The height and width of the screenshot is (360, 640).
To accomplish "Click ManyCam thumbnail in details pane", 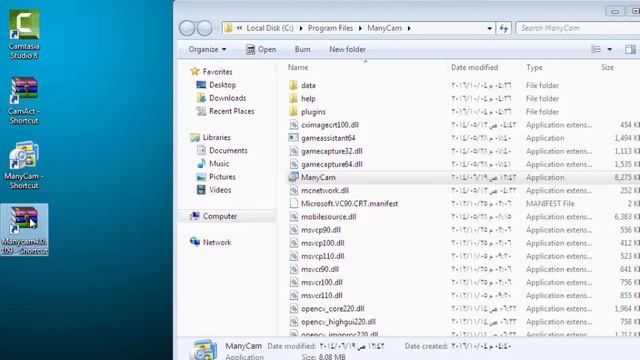I will [x=204, y=350].
